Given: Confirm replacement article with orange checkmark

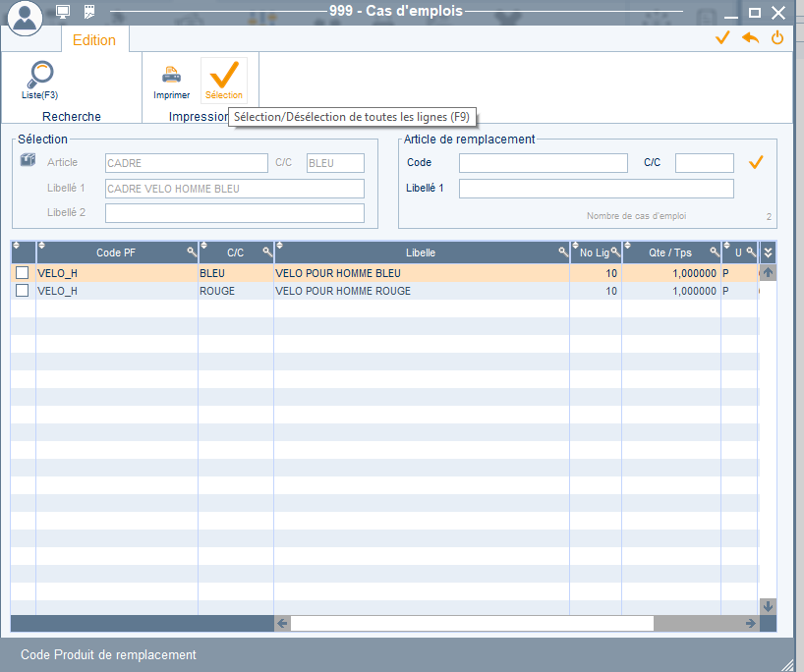Looking at the screenshot, I should click(756, 162).
